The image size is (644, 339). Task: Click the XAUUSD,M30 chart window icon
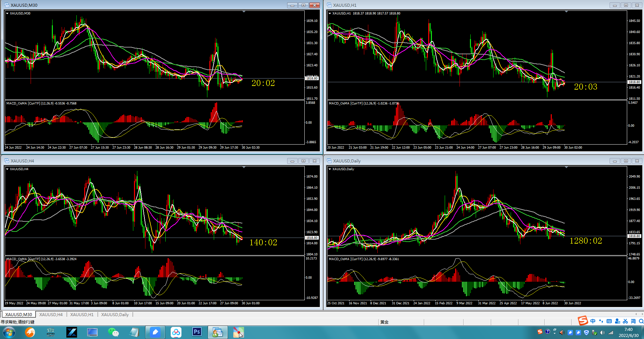pyautogui.click(x=7, y=5)
